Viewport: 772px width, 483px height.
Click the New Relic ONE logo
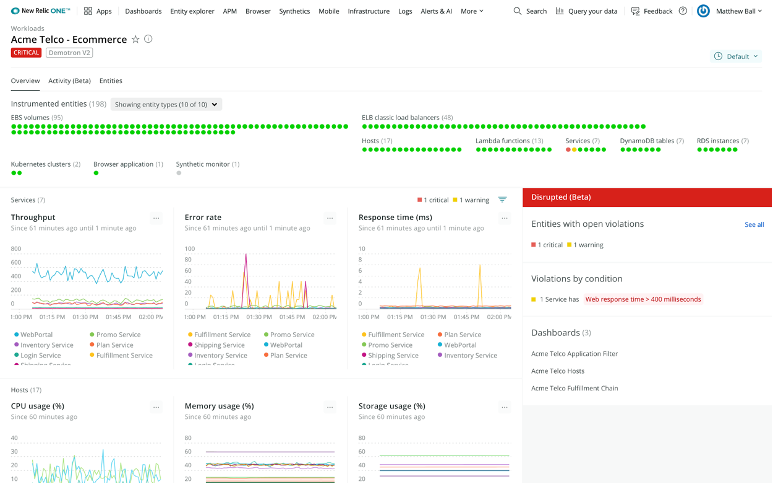click(40, 11)
